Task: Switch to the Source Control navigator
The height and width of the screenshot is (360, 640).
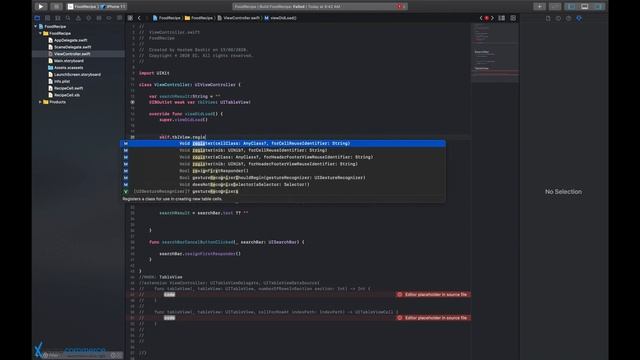Action: pyautogui.click(x=47, y=18)
